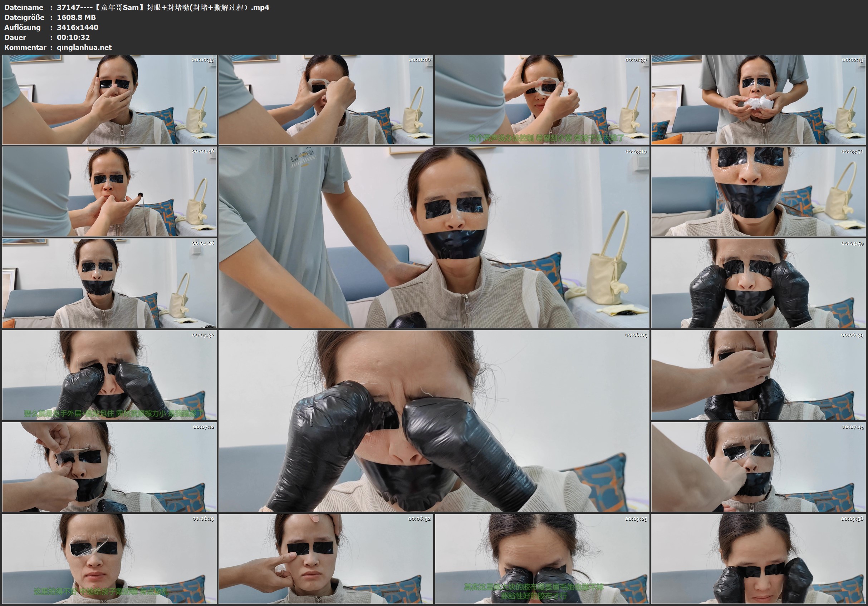
Task: Click the frame labeled 00:02:13
Action: tap(758, 100)
